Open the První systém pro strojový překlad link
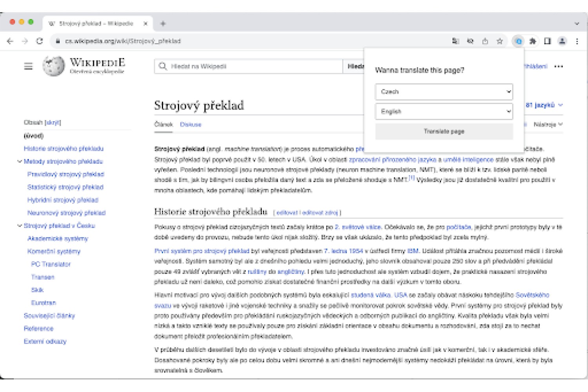 pyautogui.click(x=202, y=251)
